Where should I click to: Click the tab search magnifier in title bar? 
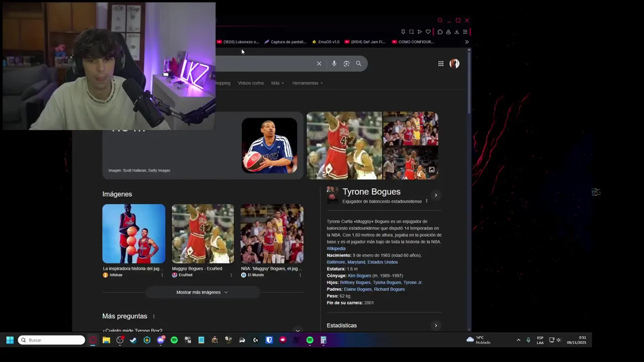[440, 21]
